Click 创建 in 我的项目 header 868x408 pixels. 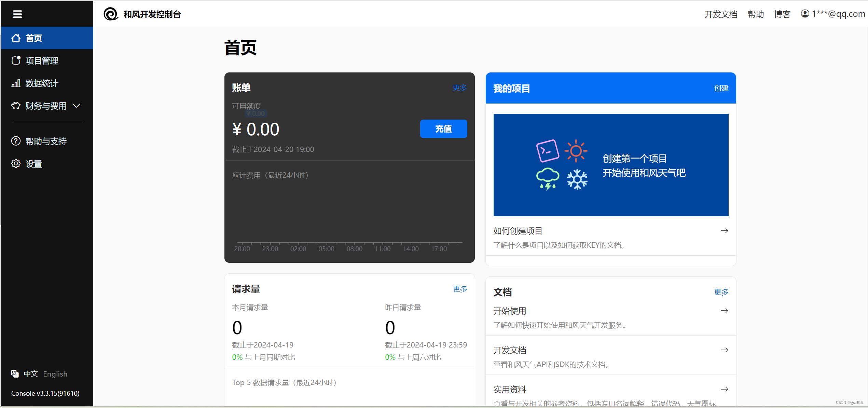coord(721,88)
